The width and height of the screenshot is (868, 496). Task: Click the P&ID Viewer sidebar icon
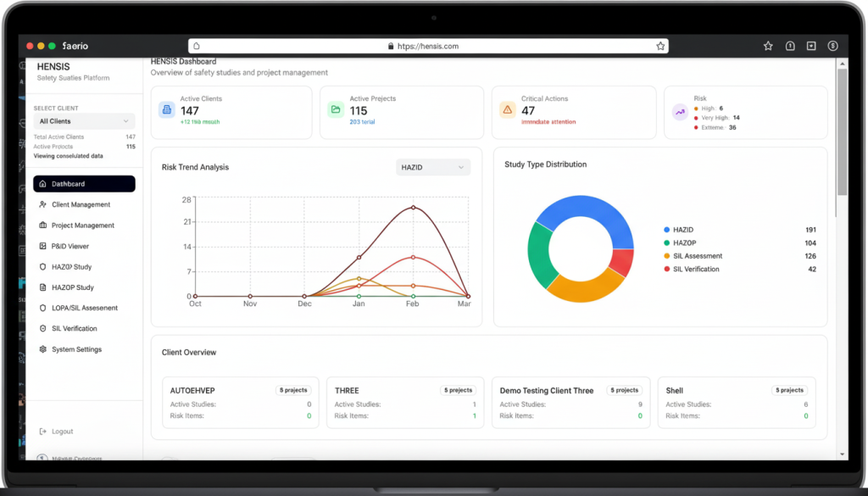coord(43,246)
